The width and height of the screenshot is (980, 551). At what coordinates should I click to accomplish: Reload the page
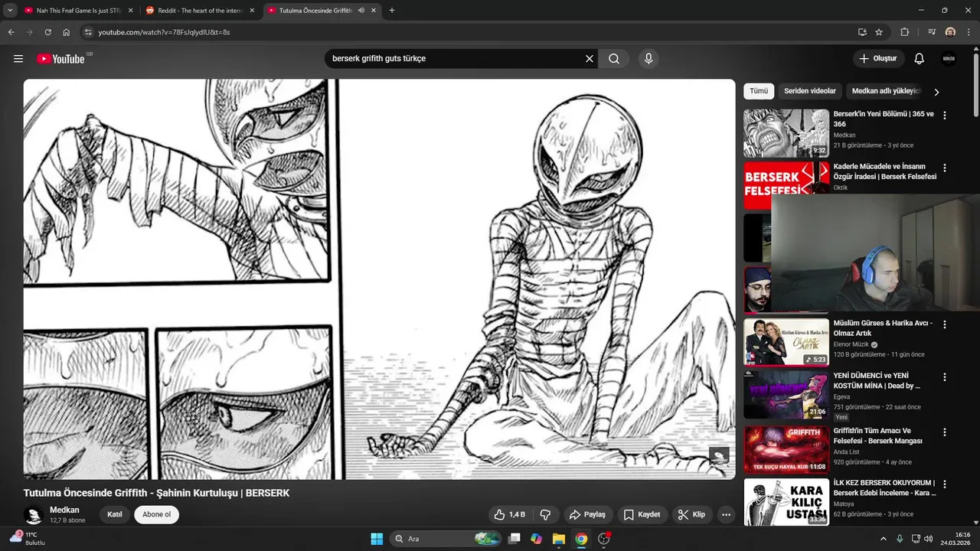47,32
